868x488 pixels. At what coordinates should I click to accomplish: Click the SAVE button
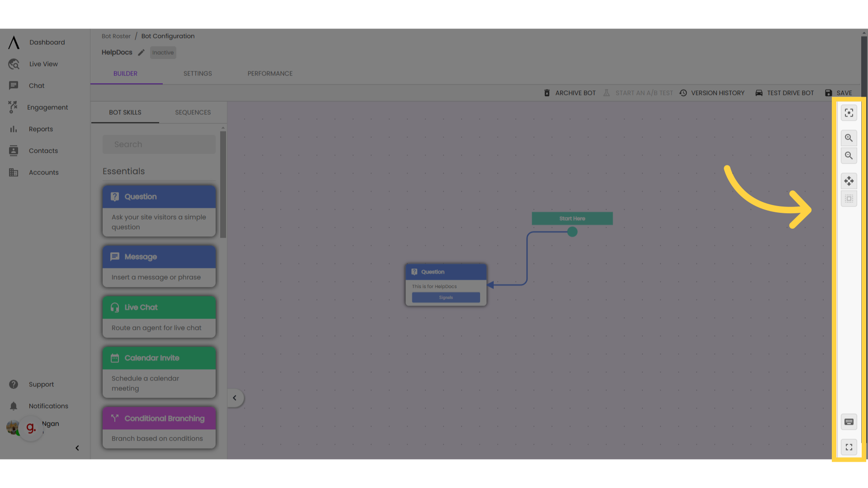[840, 92]
